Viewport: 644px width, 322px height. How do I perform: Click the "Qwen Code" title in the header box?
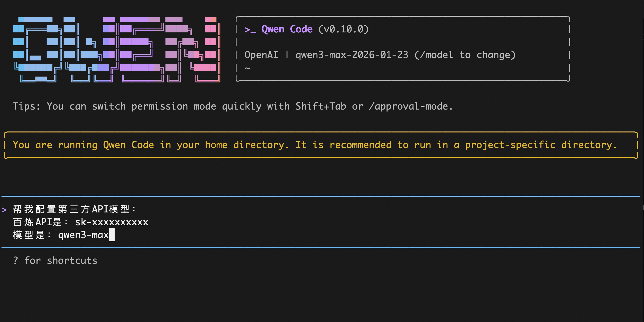pyautogui.click(x=287, y=29)
